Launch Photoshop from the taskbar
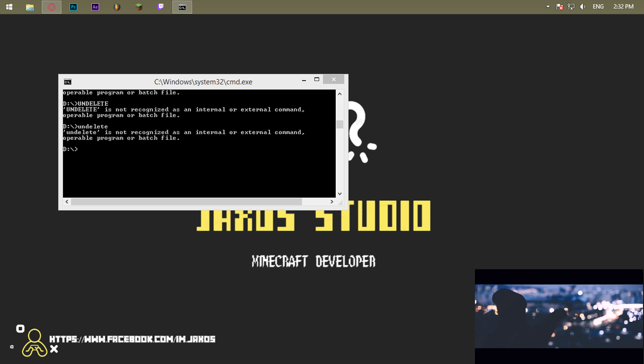Viewport: 644px width, 364px height. (x=74, y=7)
